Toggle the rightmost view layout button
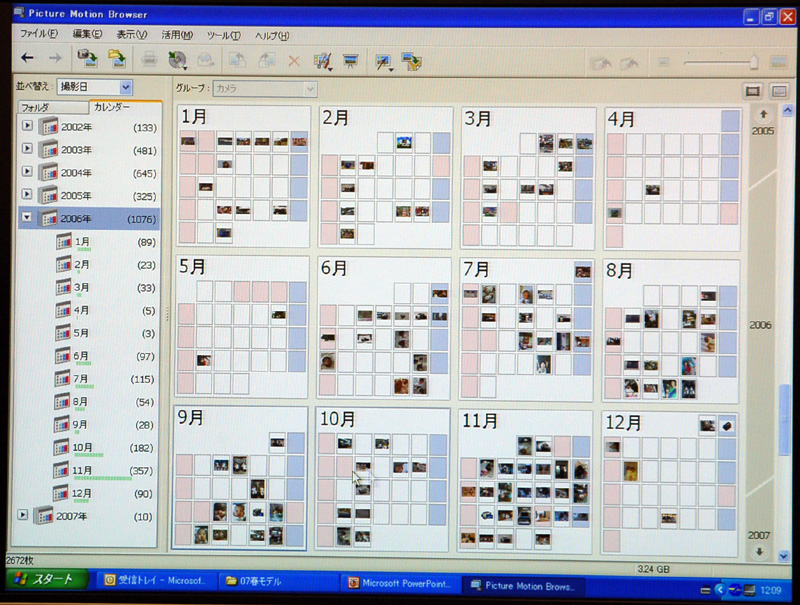This screenshot has height=605, width=800. point(777,91)
